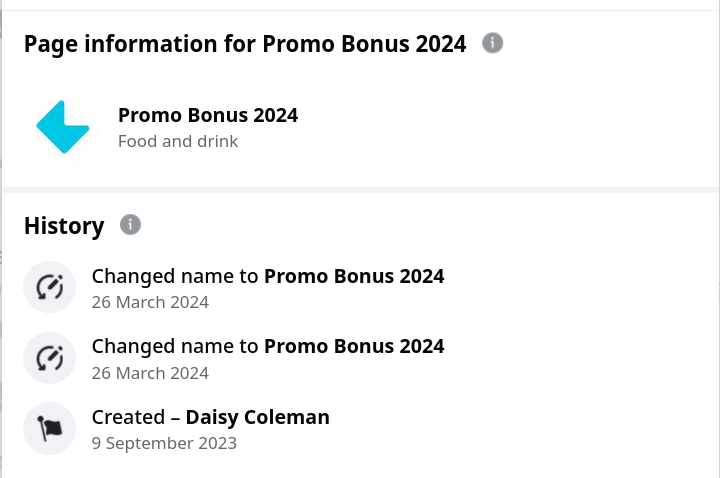
Task: Open Daisy Coleman's profile link
Action: (x=258, y=417)
